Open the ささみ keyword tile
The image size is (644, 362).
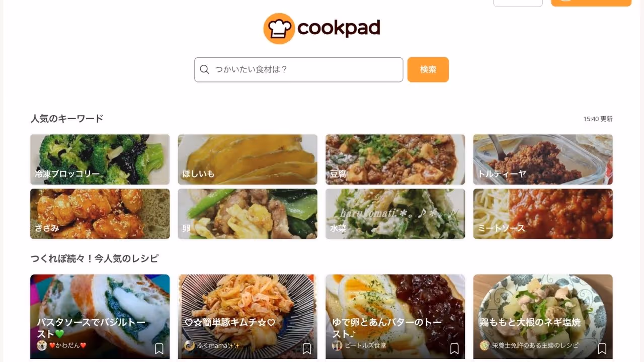point(100,214)
